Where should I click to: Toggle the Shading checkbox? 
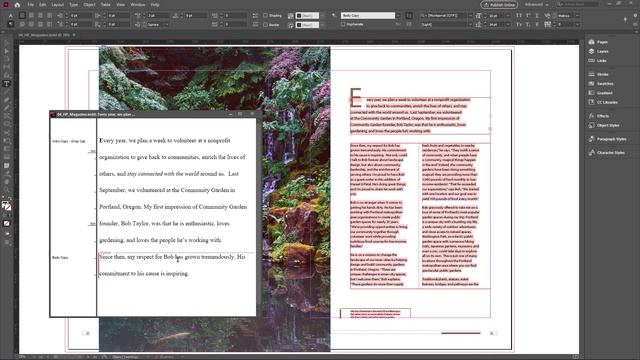click(x=265, y=16)
